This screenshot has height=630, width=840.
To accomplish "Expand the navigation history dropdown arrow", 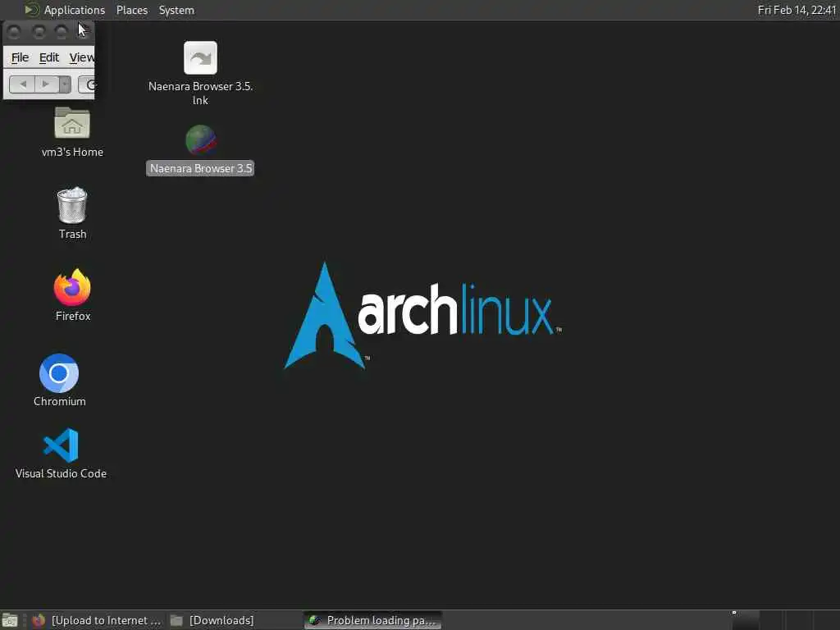I will tap(65, 84).
